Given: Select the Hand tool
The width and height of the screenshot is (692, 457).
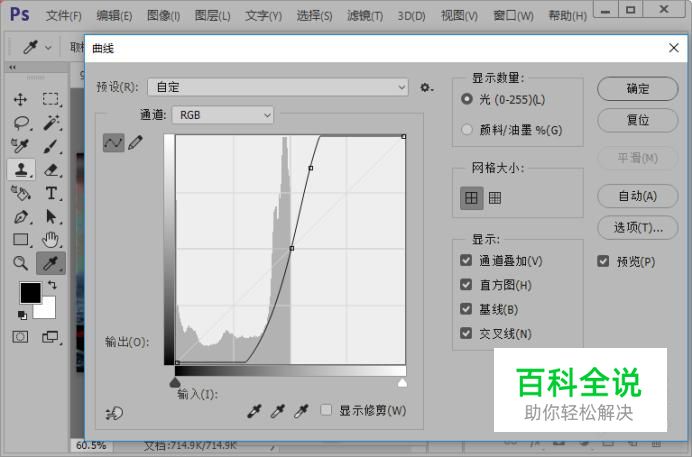Looking at the screenshot, I should [51, 240].
